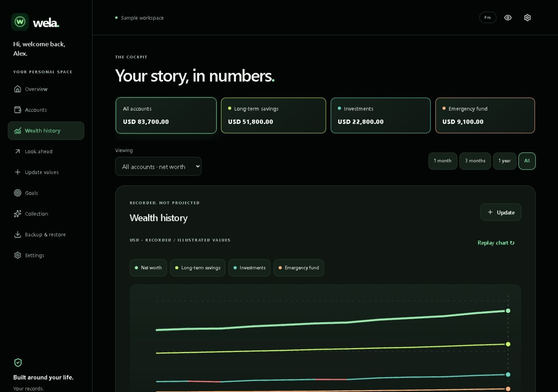Click the Accounts wallet icon
558x392 pixels.
click(x=17, y=110)
